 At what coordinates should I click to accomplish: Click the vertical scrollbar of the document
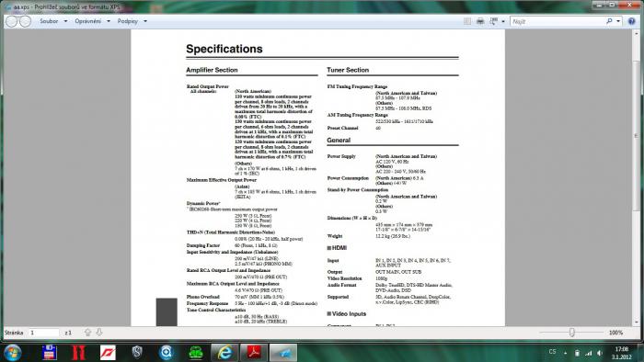pyautogui.click(x=636, y=176)
